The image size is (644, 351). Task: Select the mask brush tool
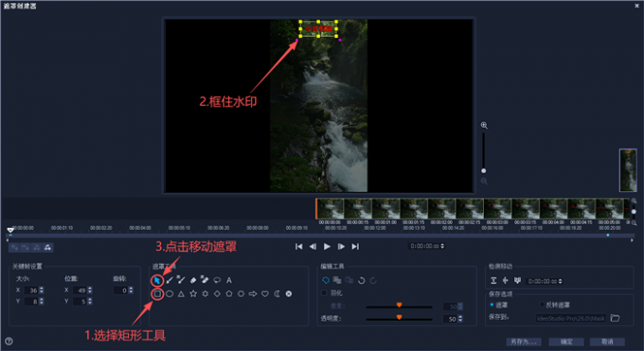[170, 280]
